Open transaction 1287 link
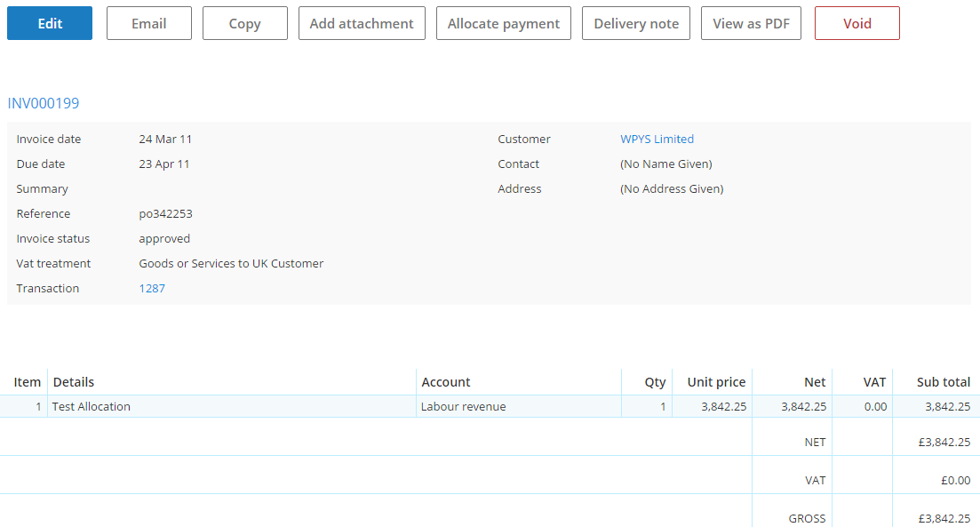The image size is (980, 527). click(152, 288)
